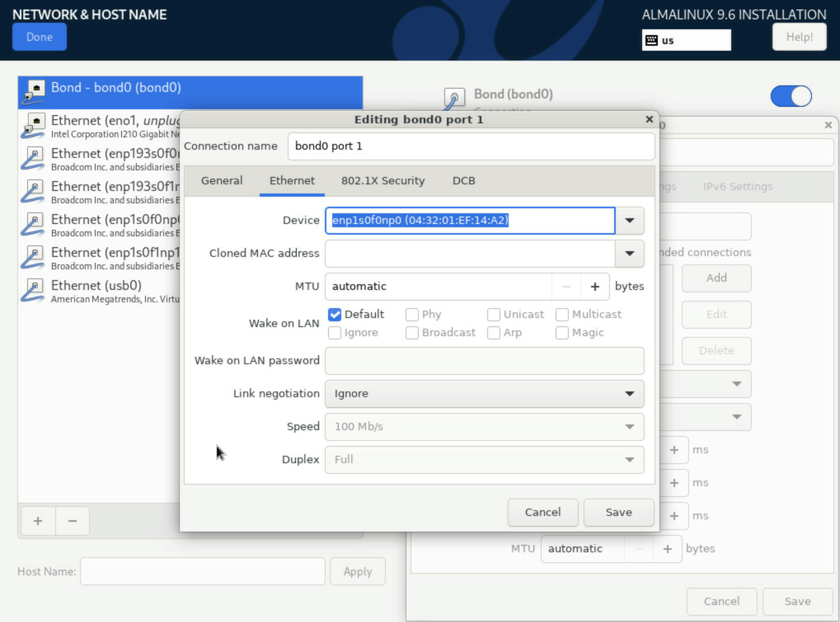The width and height of the screenshot is (840, 622).
Task: Enable Wake on LAN Phy option
Action: coord(412,315)
